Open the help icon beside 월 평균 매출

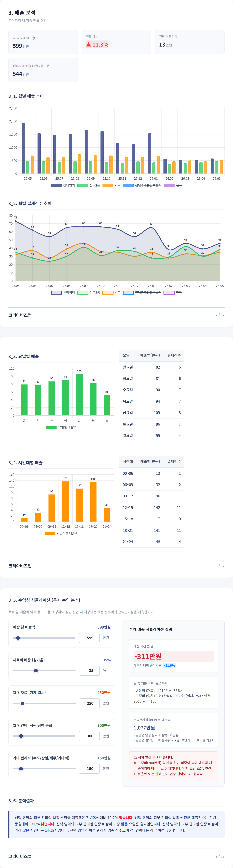tap(33, 38)
